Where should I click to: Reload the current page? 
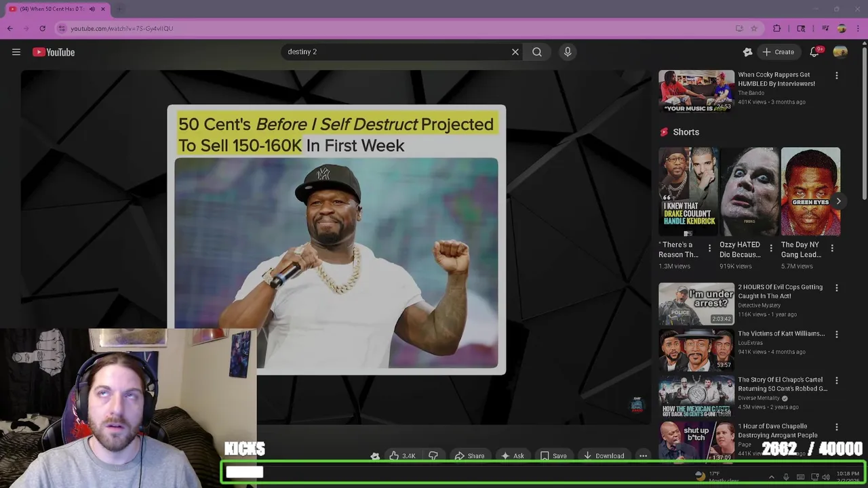tap(42, 28)
